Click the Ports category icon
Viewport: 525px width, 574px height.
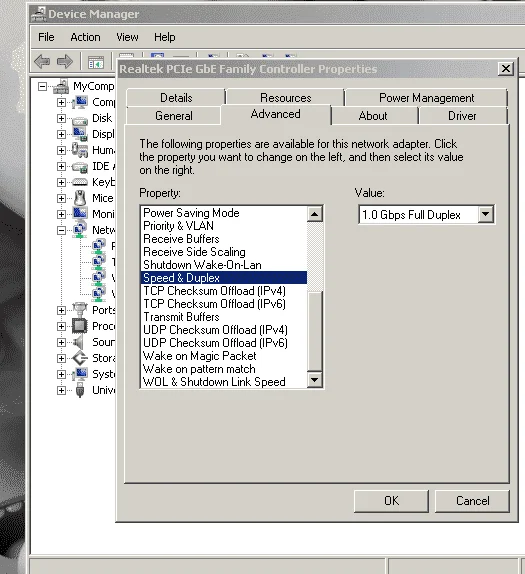coord(80,310)
